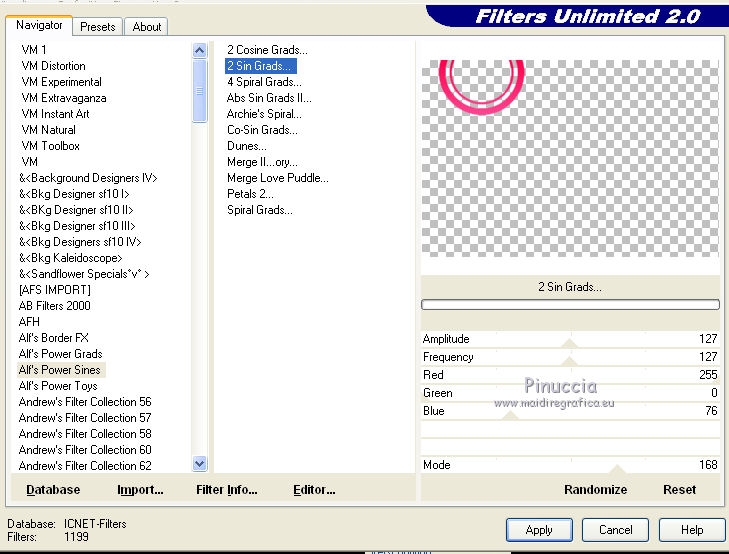Adjust the Green slider

click(x=570, y=394)
